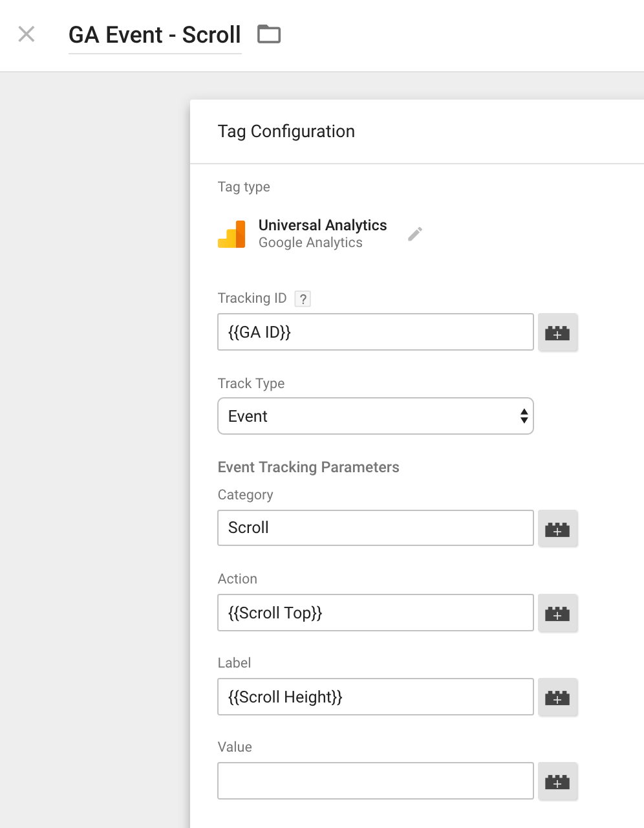Insert variable for Value field
This screenshot has width=644, height=828.
(557, 781)
